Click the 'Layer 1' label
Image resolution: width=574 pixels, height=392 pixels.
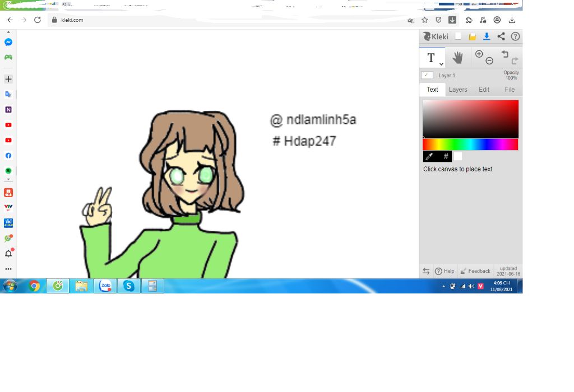click(x=447, y=76)
